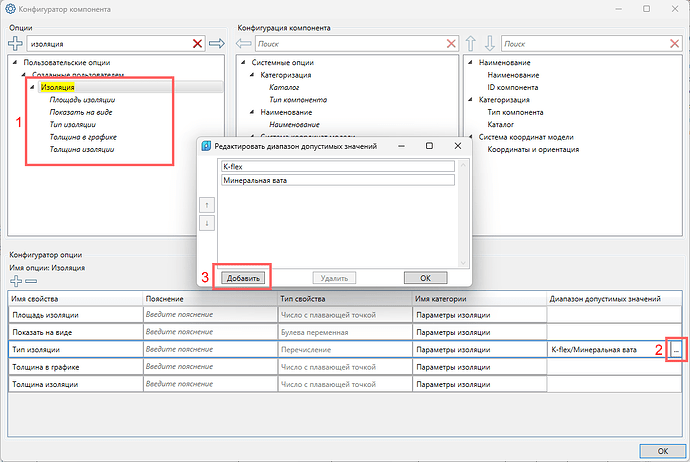Confirm range dialog with its OK button

coord(425,278)
